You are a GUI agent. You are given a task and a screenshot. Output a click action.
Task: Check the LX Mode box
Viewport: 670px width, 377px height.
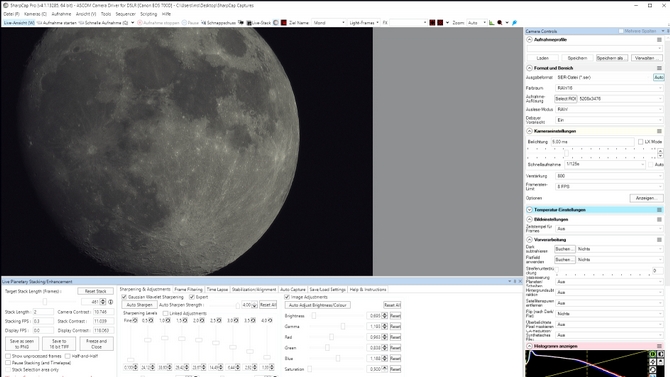[640, 141]
